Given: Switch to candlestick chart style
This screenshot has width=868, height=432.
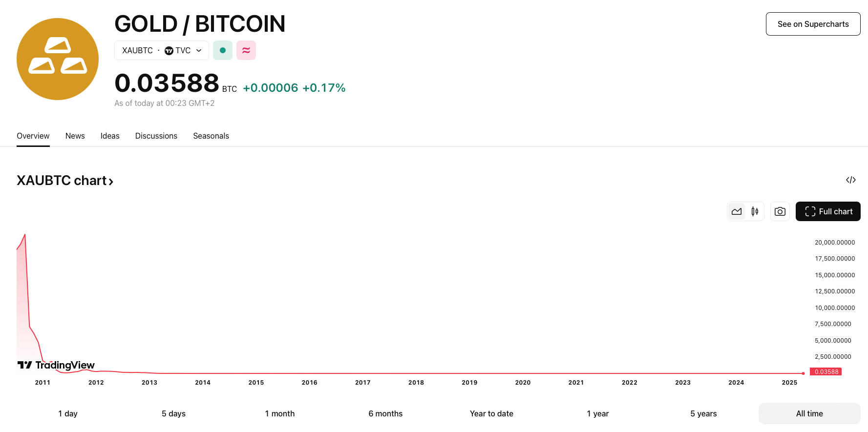Looking at the screenshot, I should pyautogui.click(x=755, y=211).
